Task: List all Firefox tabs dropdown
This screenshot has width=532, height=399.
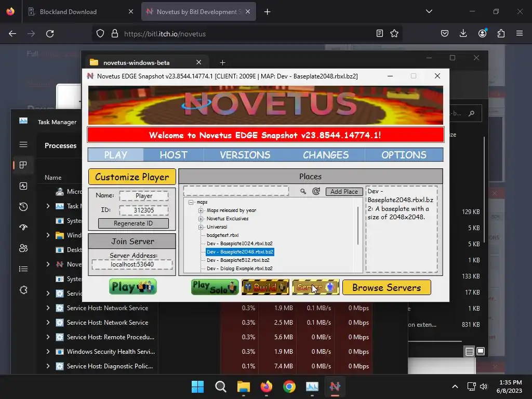Action: coord(429,11)
